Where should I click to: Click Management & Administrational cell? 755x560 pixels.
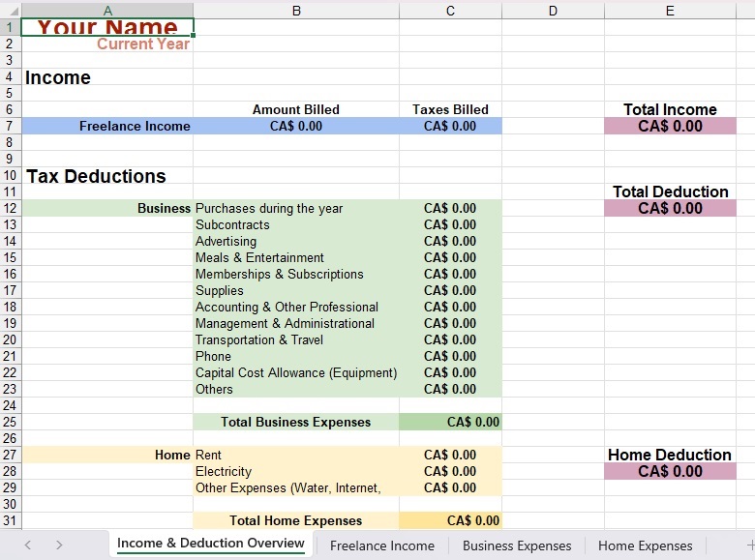pos(296,323)
